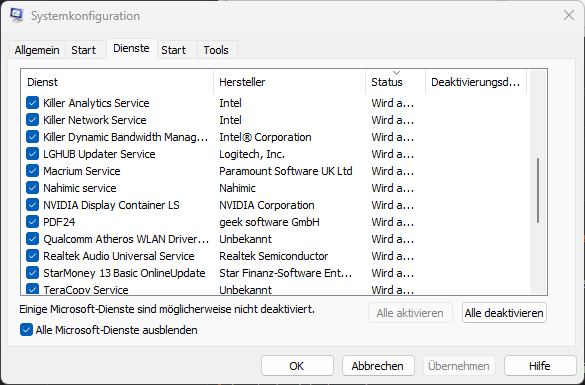Click the 'Nahimic' manufacturer cell
Viewport: 585px width, 385px height.
[237, 188]
